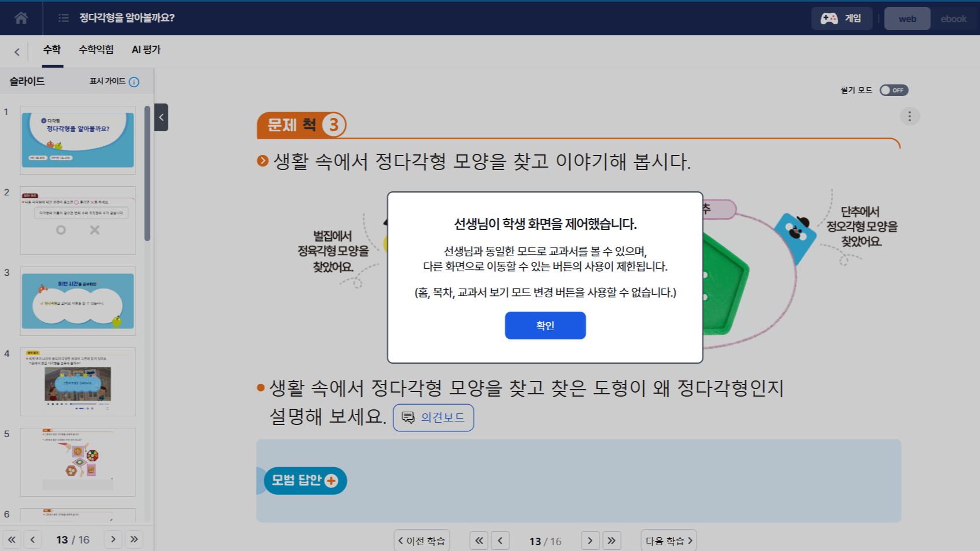This screenshot has width=980, height=551.
Task: Go to the home icon
Action: [x=21, y=18]
